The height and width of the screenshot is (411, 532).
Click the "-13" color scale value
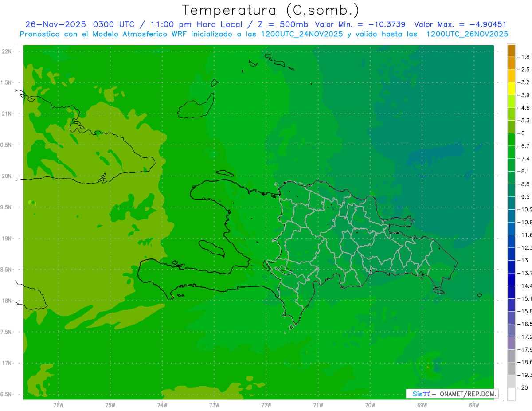pyautogui.click(x=523, y=260)
